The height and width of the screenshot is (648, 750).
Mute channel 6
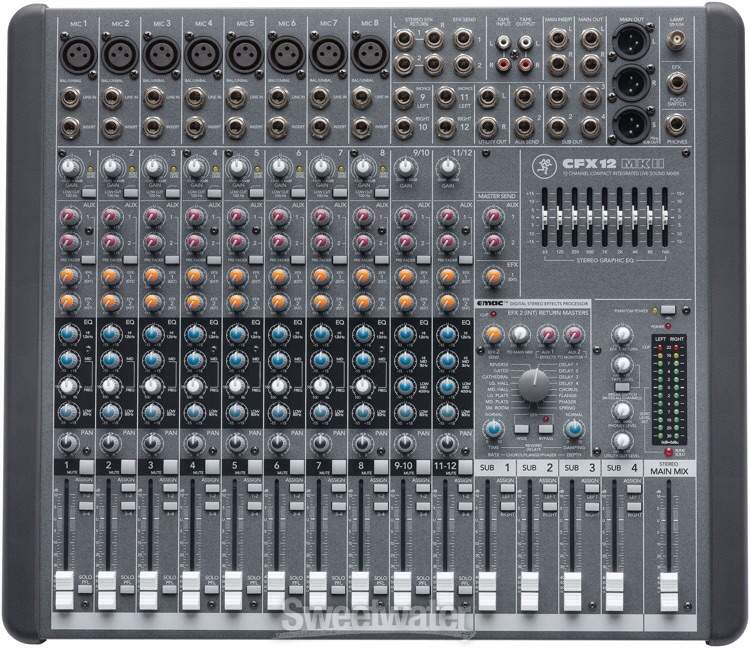297,467
